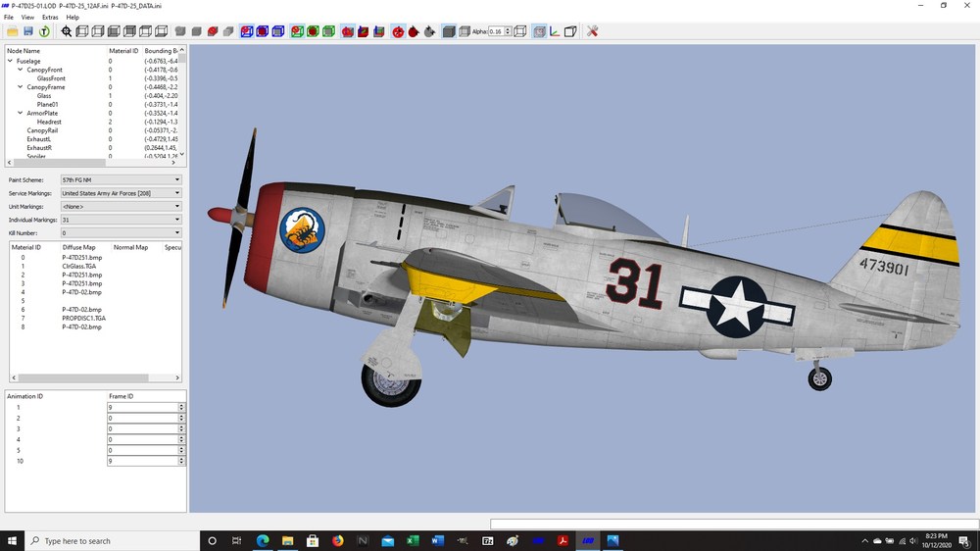
Task: Click the open folder toolbar icon
Action: [x=12, y=31]
